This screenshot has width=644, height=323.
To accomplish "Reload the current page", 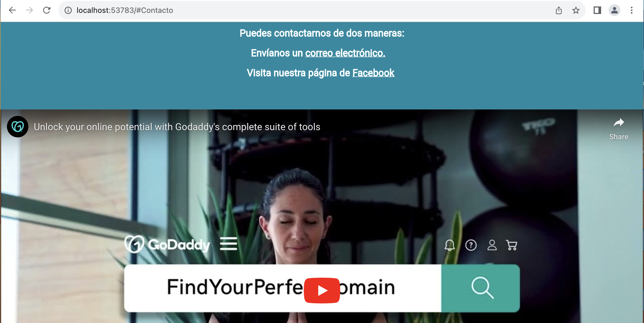I will [x=47, y=10].
